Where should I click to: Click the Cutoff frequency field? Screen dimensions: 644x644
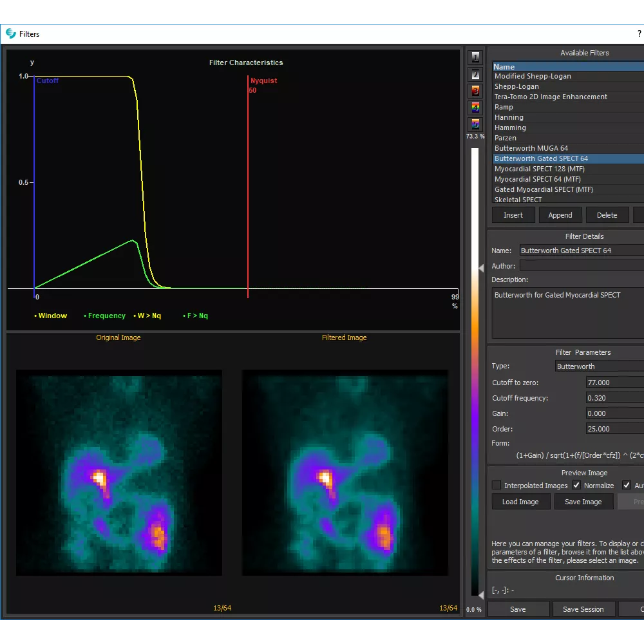click(615, 398)
